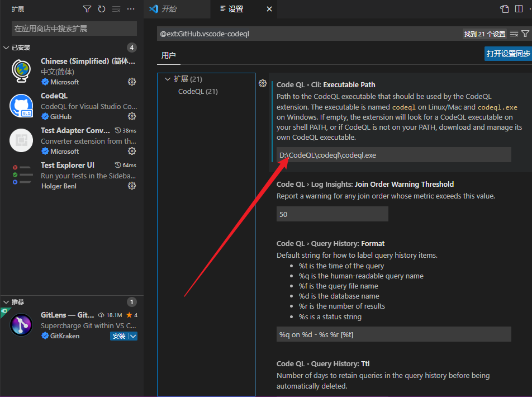The image size is (532, 397).
Task: Open gear menu for Executable Path setting
Action: (x=263, y=83)
